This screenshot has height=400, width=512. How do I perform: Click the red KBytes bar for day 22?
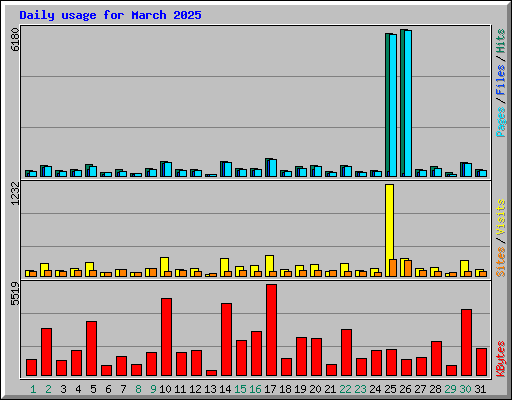[346, 353]
